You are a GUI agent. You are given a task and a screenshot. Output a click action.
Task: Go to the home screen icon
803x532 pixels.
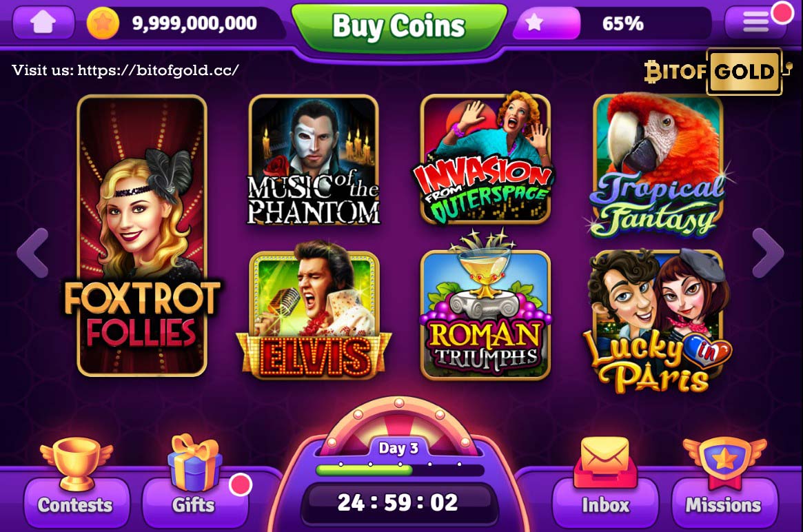43,23
